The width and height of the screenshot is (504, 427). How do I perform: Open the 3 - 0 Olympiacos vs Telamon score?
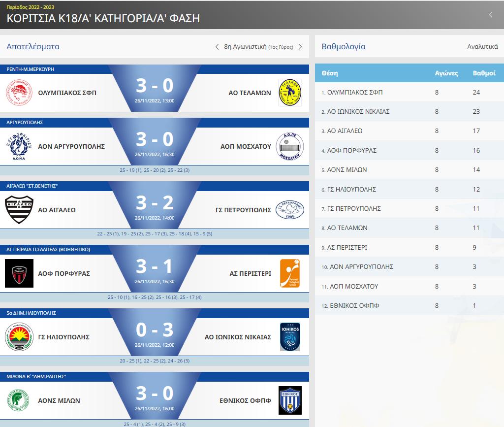click(155, 86)
